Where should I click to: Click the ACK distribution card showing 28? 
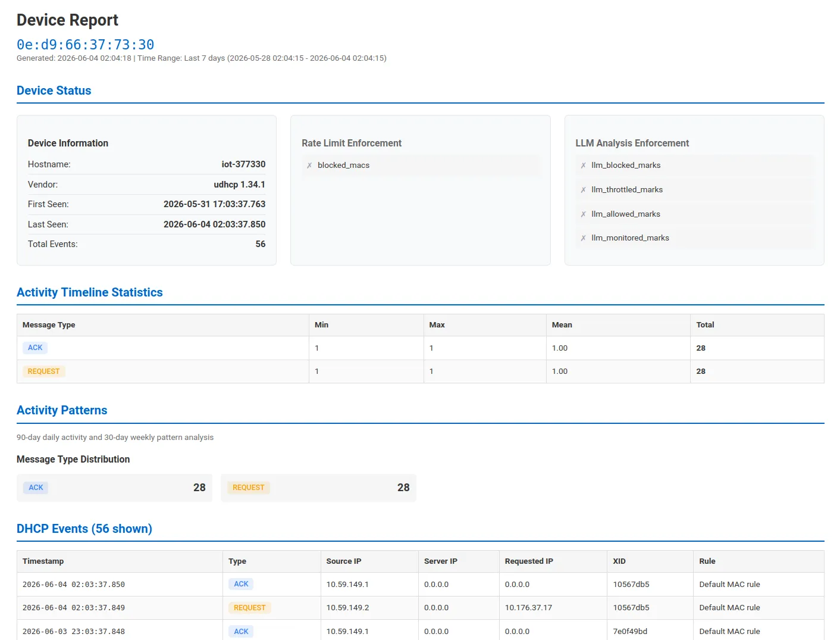(114, 488)
